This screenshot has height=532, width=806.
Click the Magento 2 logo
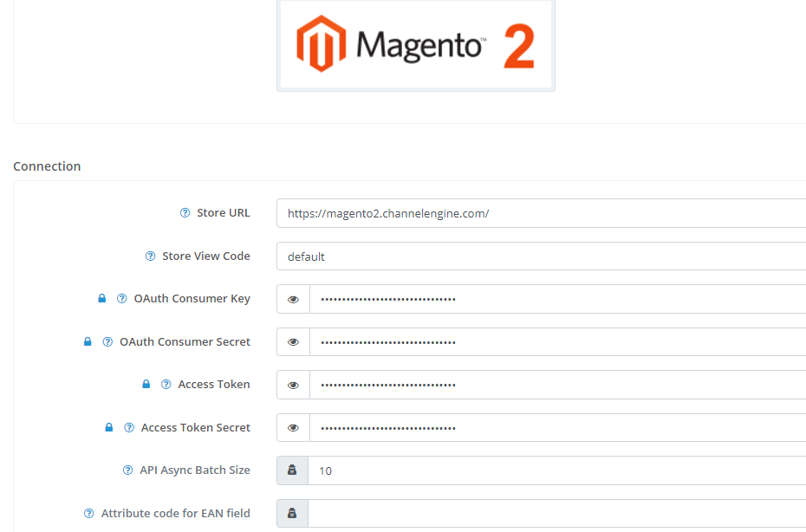coord(415,43)
